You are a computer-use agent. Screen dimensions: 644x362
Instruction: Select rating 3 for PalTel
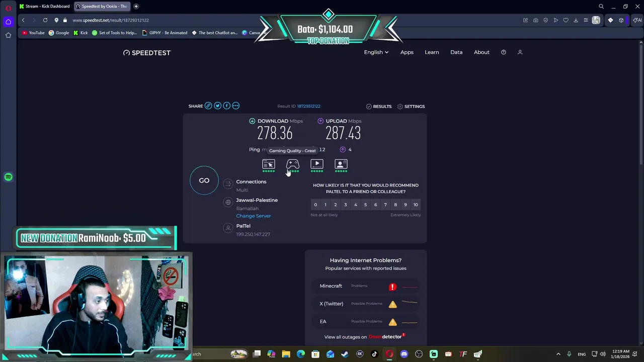(x=345, y=205)
